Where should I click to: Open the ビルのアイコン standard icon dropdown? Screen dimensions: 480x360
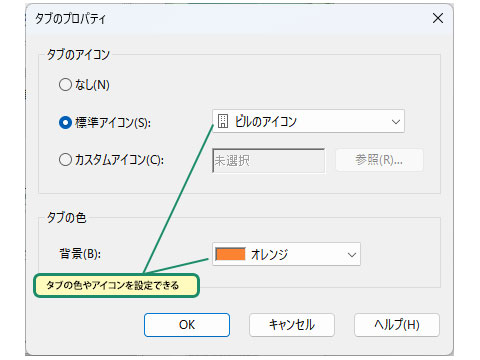point(308,121)
